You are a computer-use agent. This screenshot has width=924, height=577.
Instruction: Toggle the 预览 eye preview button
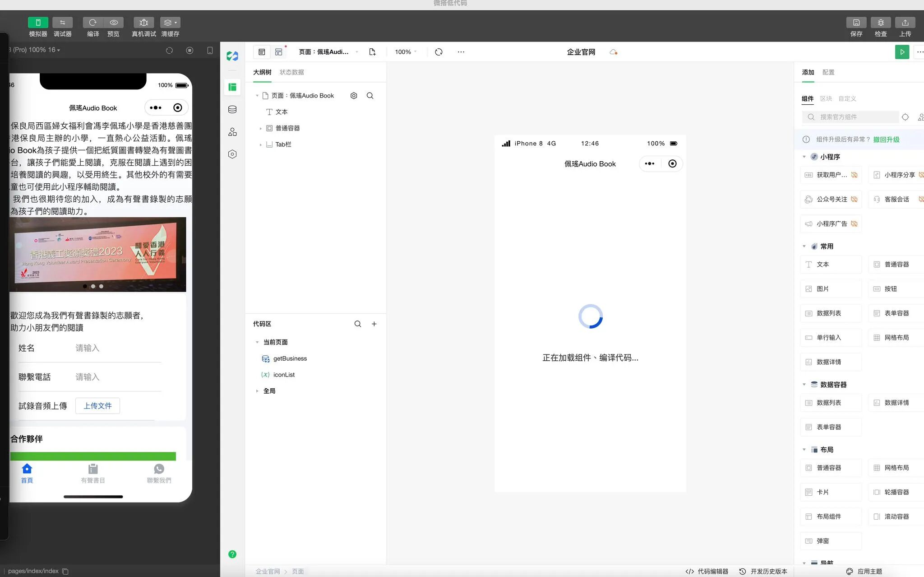click(x=114, y=23)
